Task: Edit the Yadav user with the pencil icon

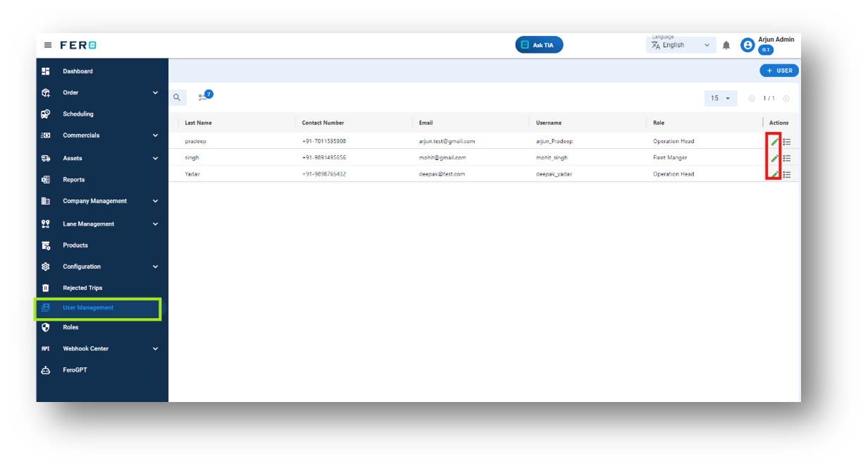Action: 774,174
